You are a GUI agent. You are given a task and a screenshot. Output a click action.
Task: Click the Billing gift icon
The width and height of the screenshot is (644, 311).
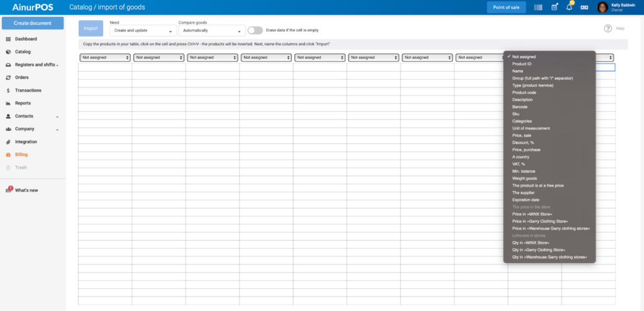pyautogui.click(x=8, y=155)
